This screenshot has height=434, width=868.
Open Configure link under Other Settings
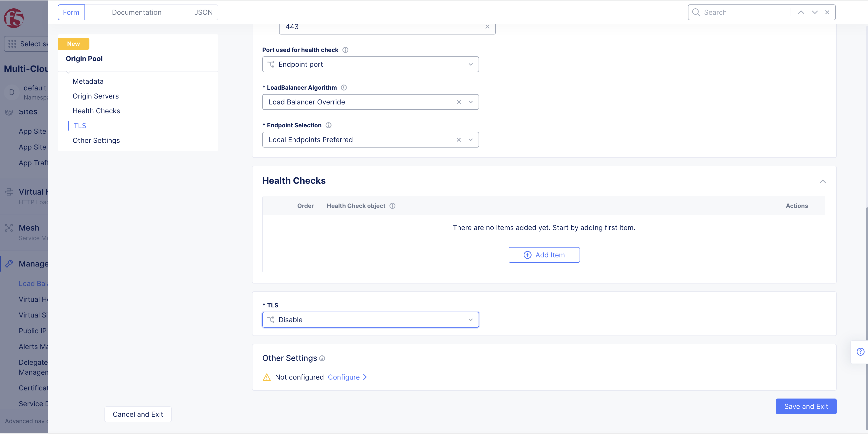(344, 377)
